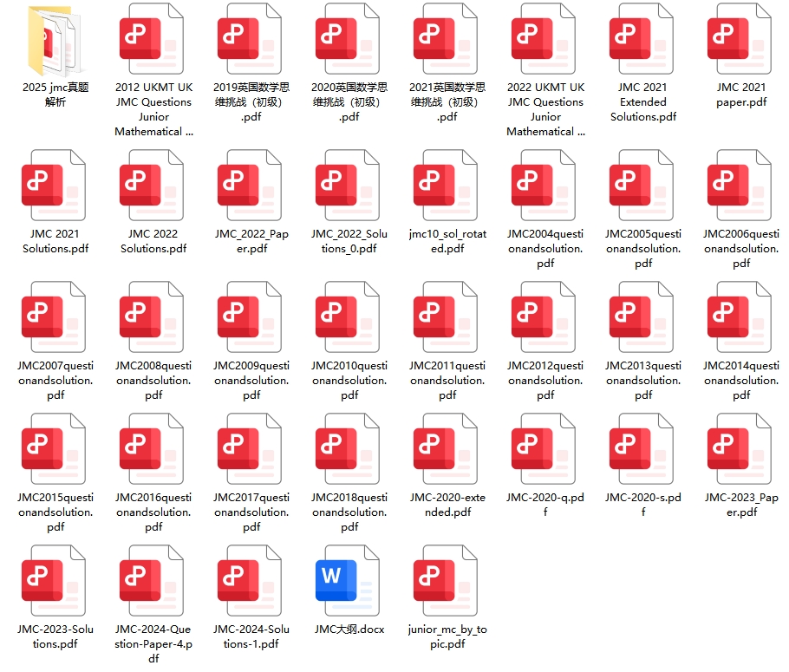The height and width of the screenshot is (672, 789).
Task: Select JMC2006questionandsolution.pdf icon
Action: click(x=740, y=186)
